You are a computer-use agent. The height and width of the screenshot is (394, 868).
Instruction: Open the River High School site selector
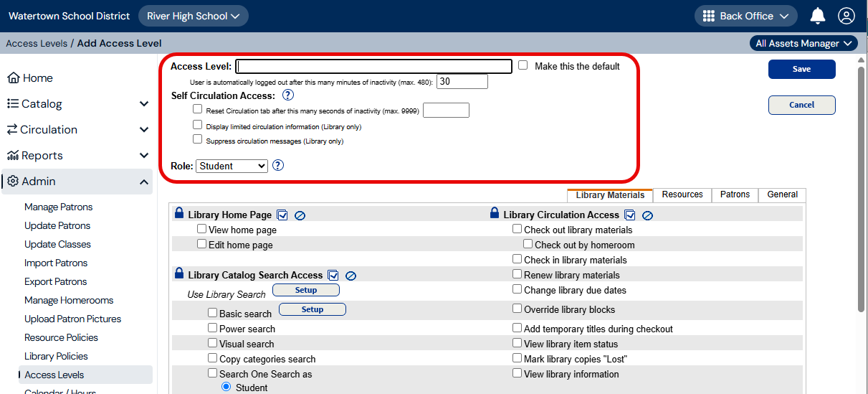click(x=193, y=16)
